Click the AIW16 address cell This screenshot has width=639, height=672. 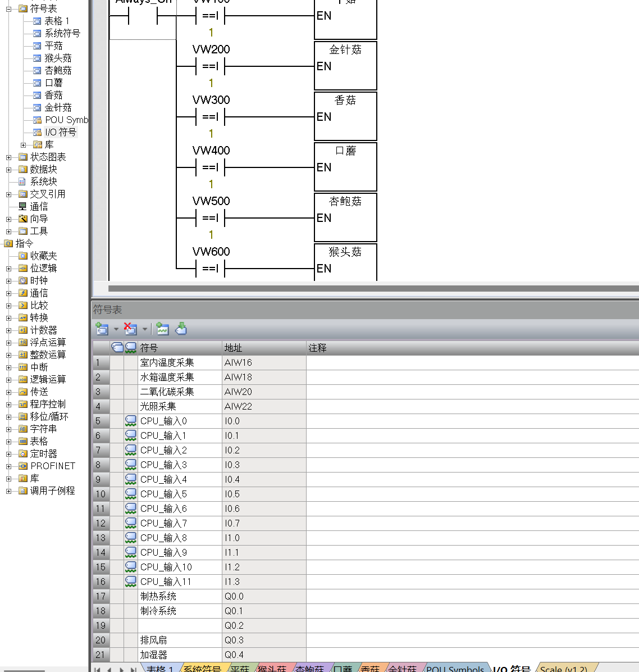pyautogui.click(x=264, y=362)
